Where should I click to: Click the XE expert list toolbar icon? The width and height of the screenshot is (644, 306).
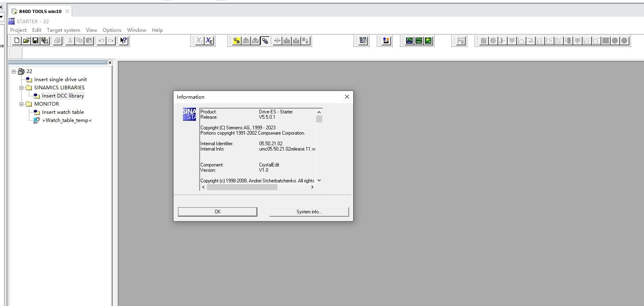coord(209,40)
